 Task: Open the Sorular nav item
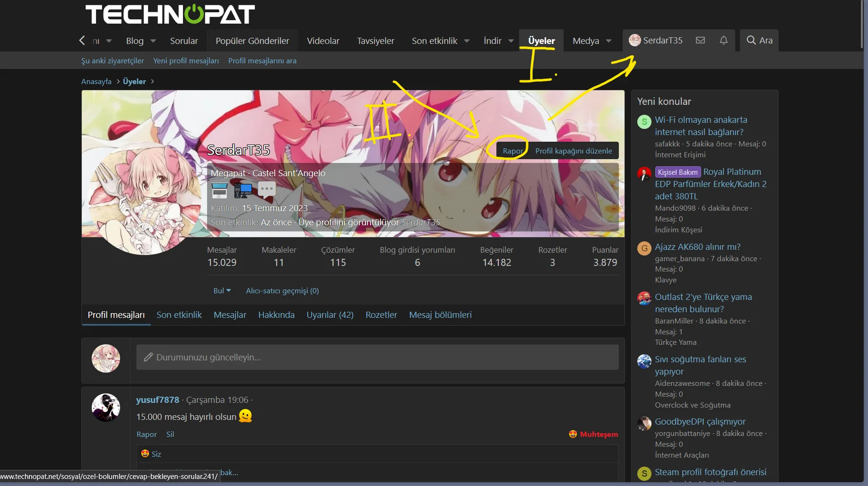click(x=184, y=41)
